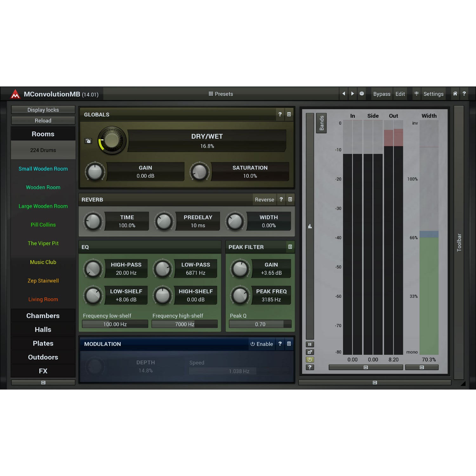Toggle the Dry/Wet lock icon

88,141
